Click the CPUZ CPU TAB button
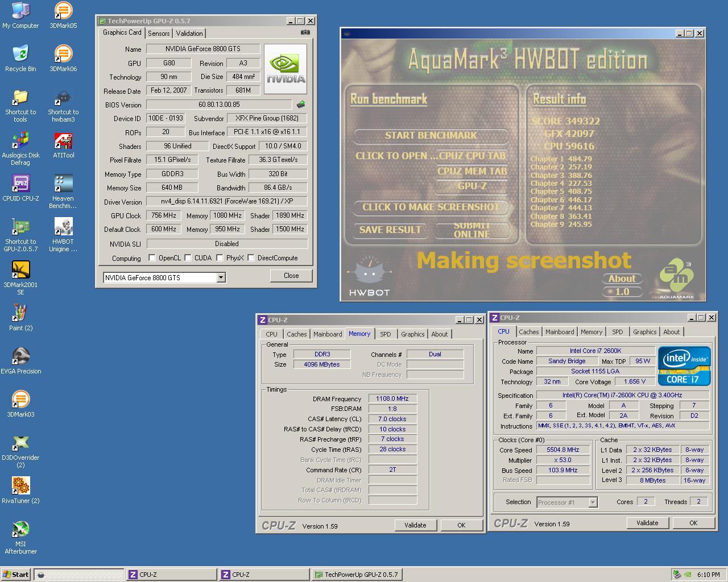728x582 pixels. coord(472,156)
